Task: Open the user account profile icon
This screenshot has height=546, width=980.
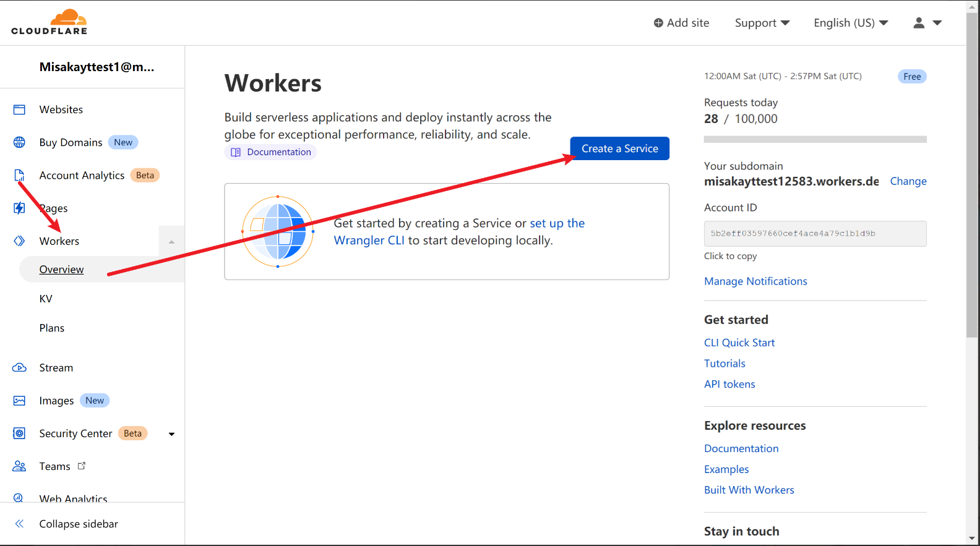Action: pos(919,23)
